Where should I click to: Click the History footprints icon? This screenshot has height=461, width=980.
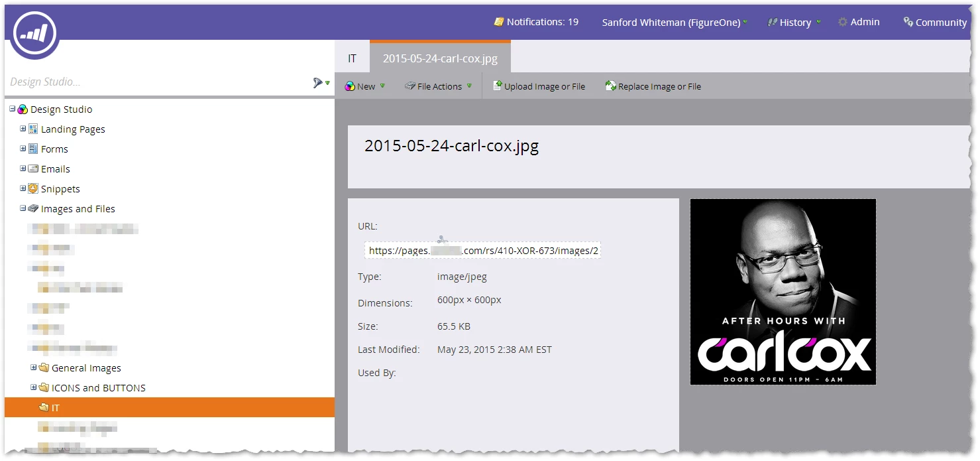772,22
